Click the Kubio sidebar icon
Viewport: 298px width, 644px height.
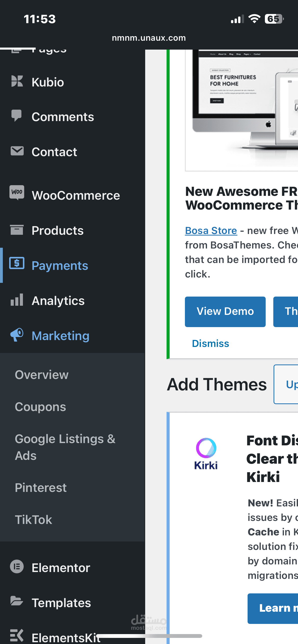point(17,81)
